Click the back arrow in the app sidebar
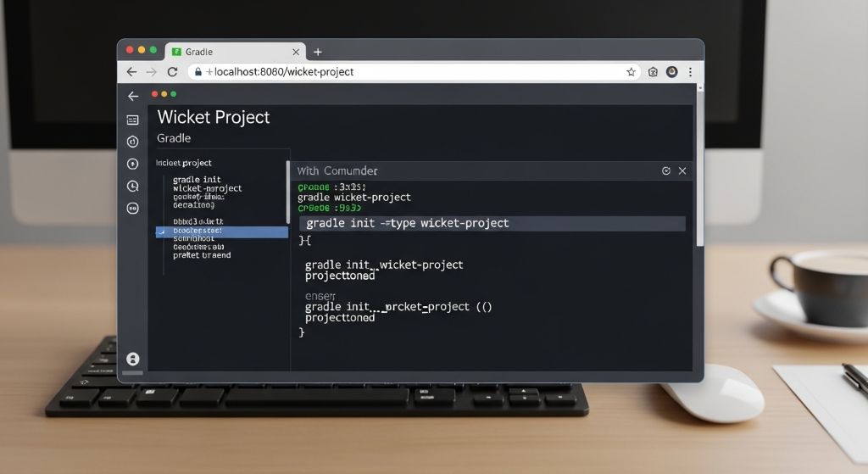868x474 pixels. coord(133,96)
